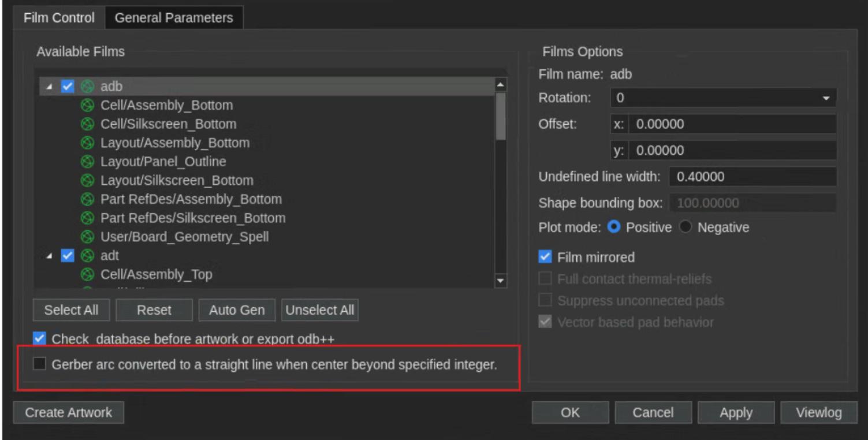Viewport: 868px width, 440px height.
Task: Click the film icon next to adt
Action: pyautogui.click(x=87, y=255)
